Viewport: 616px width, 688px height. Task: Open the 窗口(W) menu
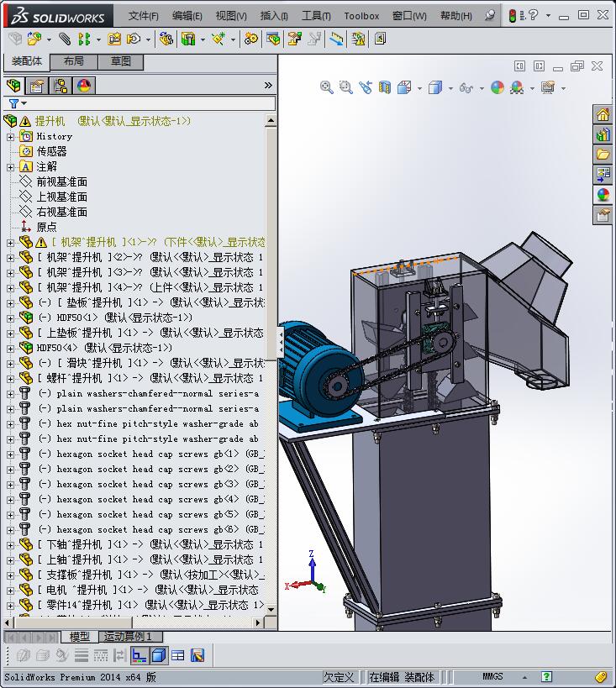[x=409, y=16]
